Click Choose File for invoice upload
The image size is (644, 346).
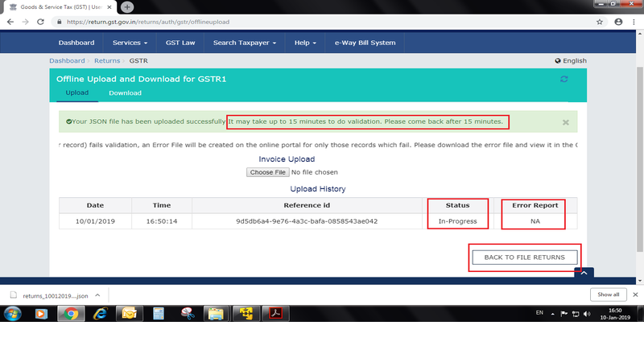268,172
